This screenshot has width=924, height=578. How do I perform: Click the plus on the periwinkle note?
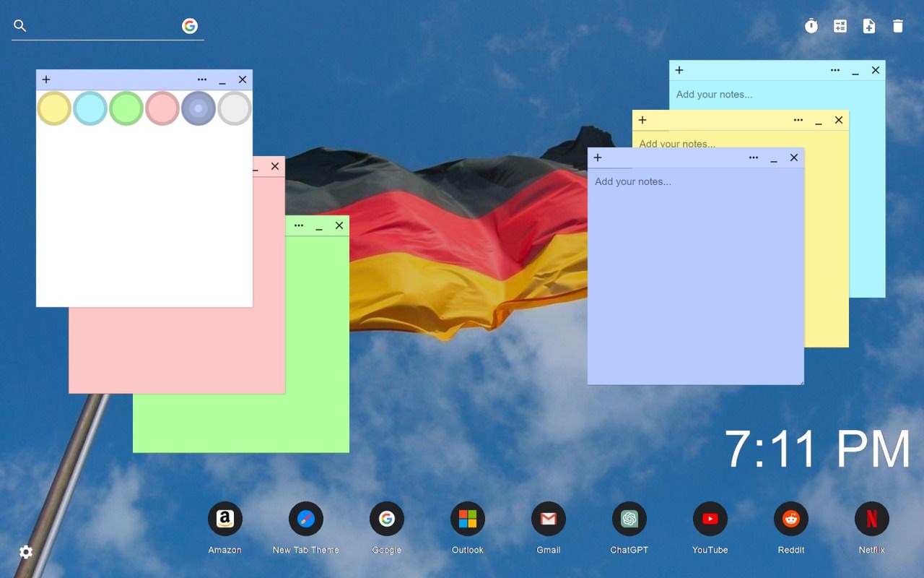pos(598,158)
